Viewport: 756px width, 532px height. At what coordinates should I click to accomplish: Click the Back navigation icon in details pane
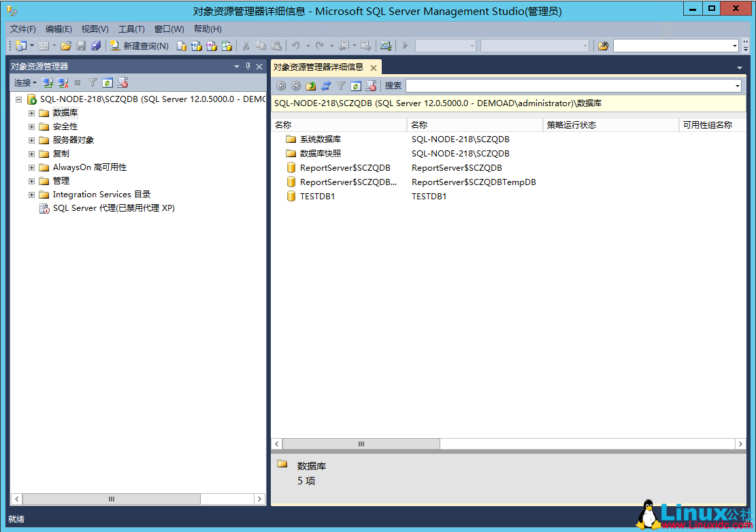click(x=280, y=86)
